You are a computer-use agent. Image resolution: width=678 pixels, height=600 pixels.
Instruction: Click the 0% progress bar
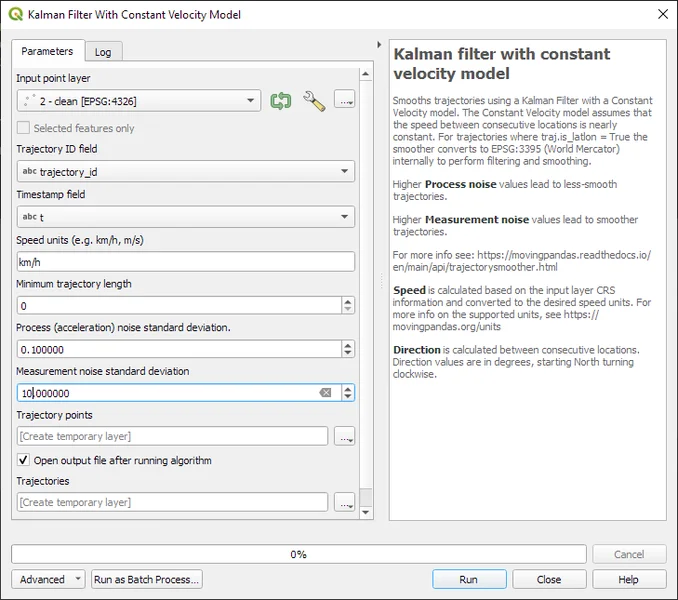pos(299,554)
